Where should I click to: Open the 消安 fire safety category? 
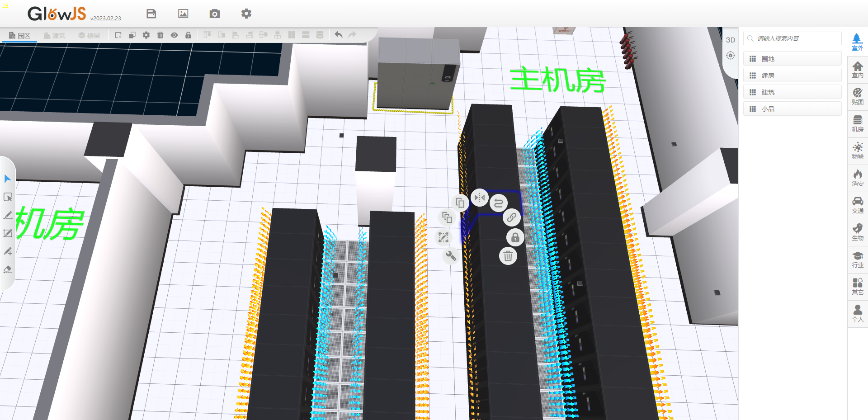pyautogui.click(x=857, y=178)
